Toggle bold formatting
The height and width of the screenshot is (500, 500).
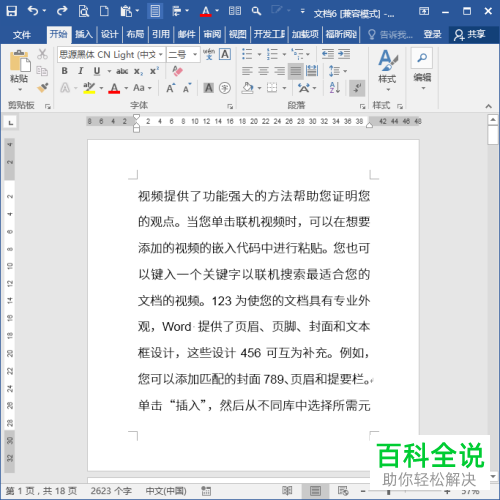[65, 71]
